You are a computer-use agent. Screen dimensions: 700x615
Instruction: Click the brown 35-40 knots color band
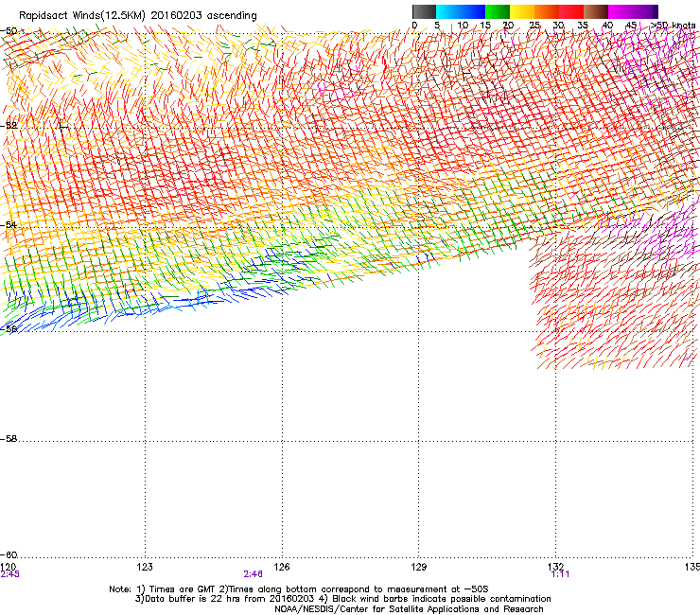click(596, 11)
